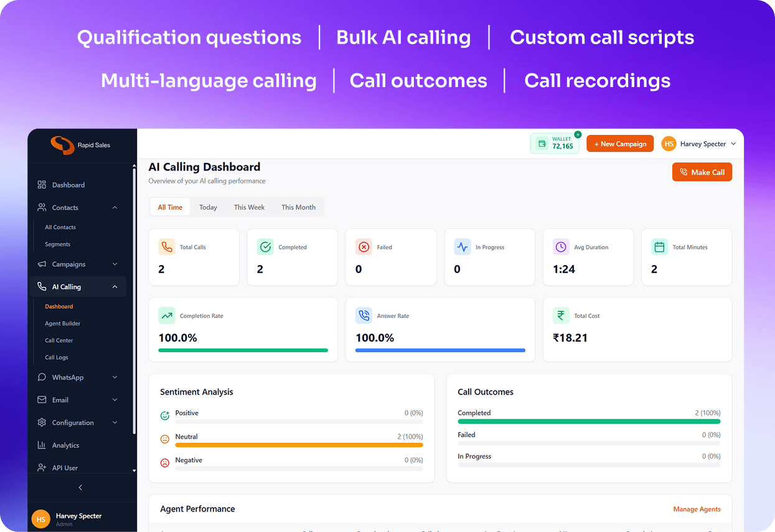Click the API User sidebar label
Image resolution: width=775 pixels, height=532 pixels.
click(x=65, y=467)
